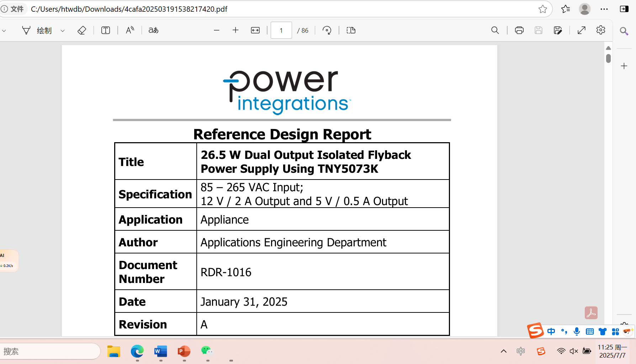Click the Power Integrations logo
This screenshot has width=636, height=364.
coord(287,92)
